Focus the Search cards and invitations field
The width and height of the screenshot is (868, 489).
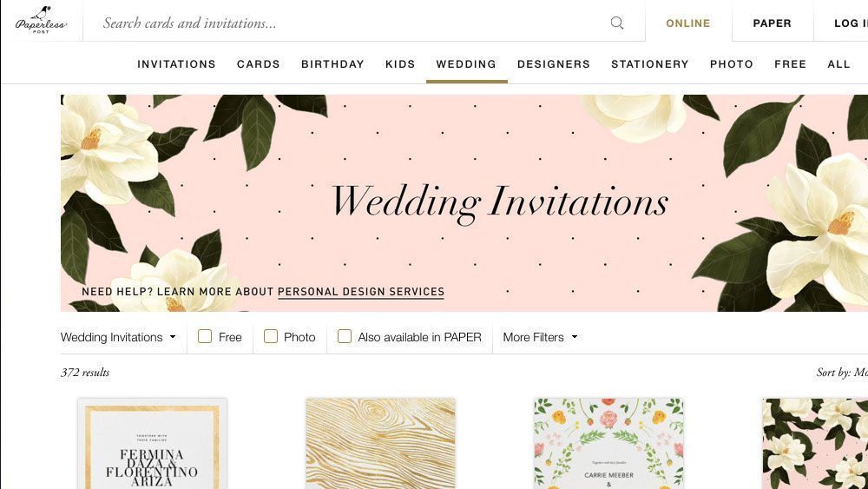tap(354, 23)
